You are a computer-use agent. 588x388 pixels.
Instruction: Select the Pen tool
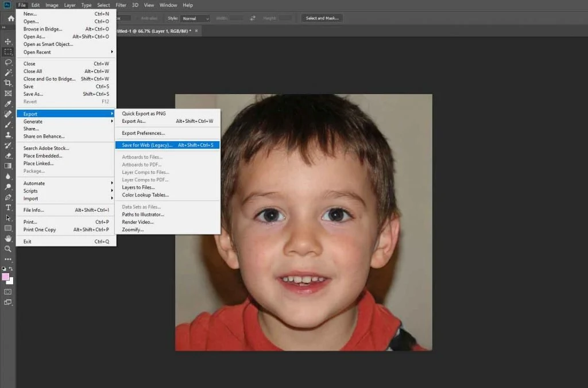coord(8,197)
